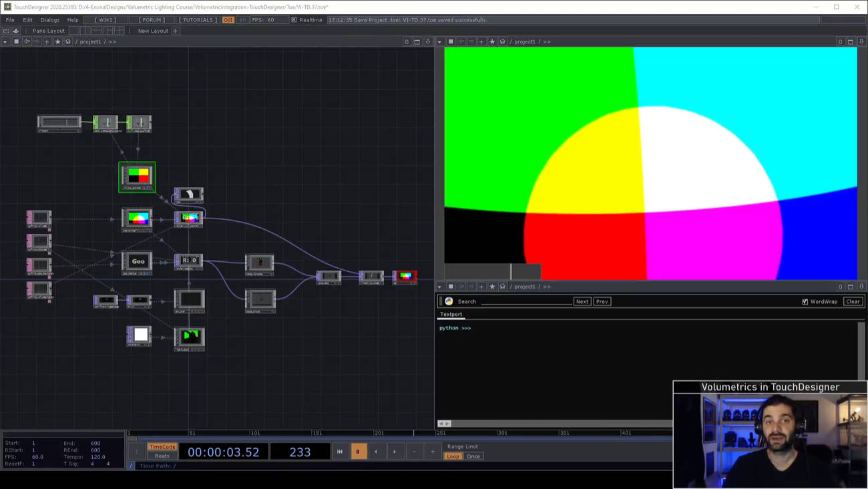Click frame counter 233 field
The width and height of the screenshot is (868, 489).
tap(300, 452)
